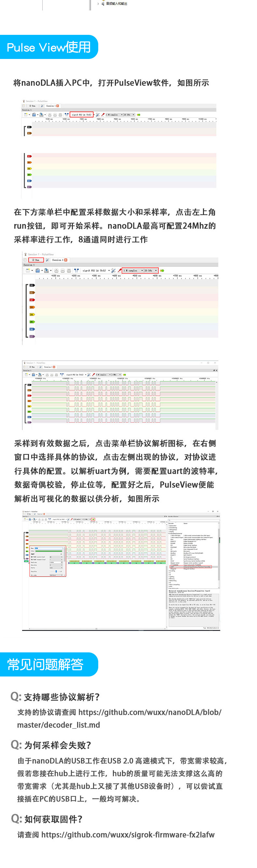This screenshot has height=868, width=257.
Task: Click the Run button in the first PulseView screenshot
Action: point(33,106)
